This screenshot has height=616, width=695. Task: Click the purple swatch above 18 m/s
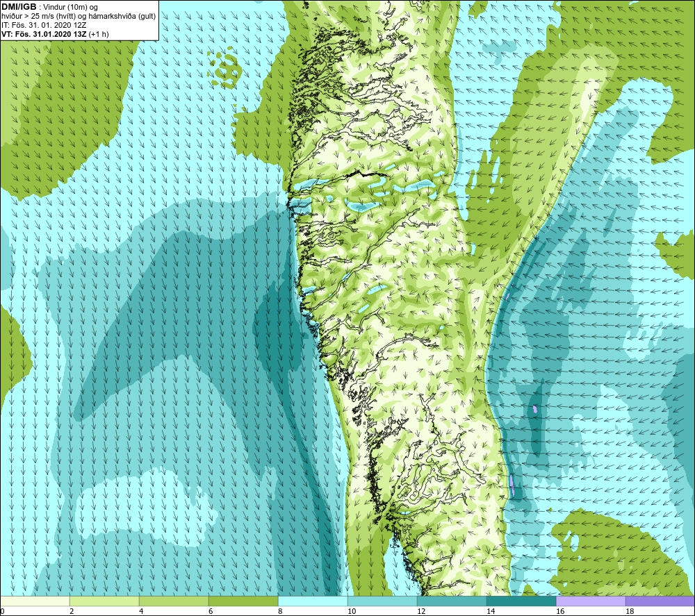point(660,601)
